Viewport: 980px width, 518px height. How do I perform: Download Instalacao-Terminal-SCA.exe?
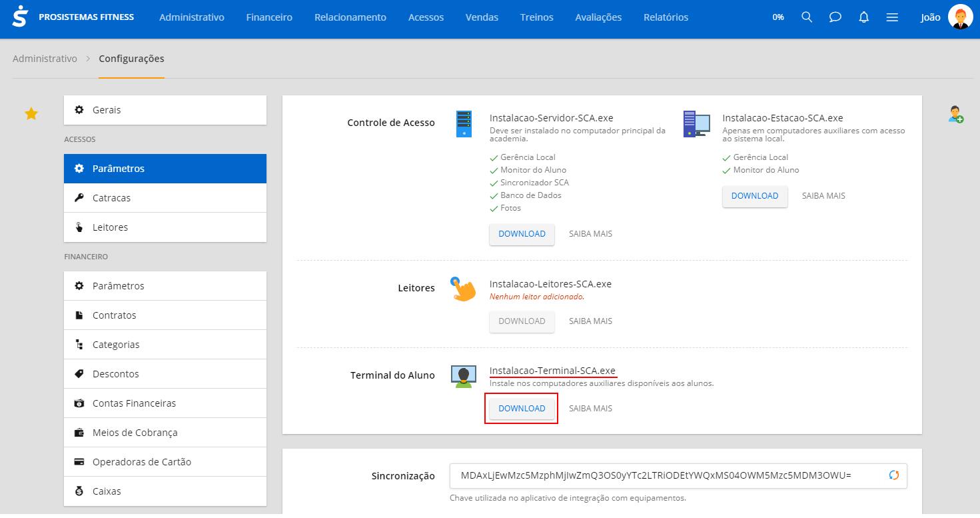(x=522, y=409)
